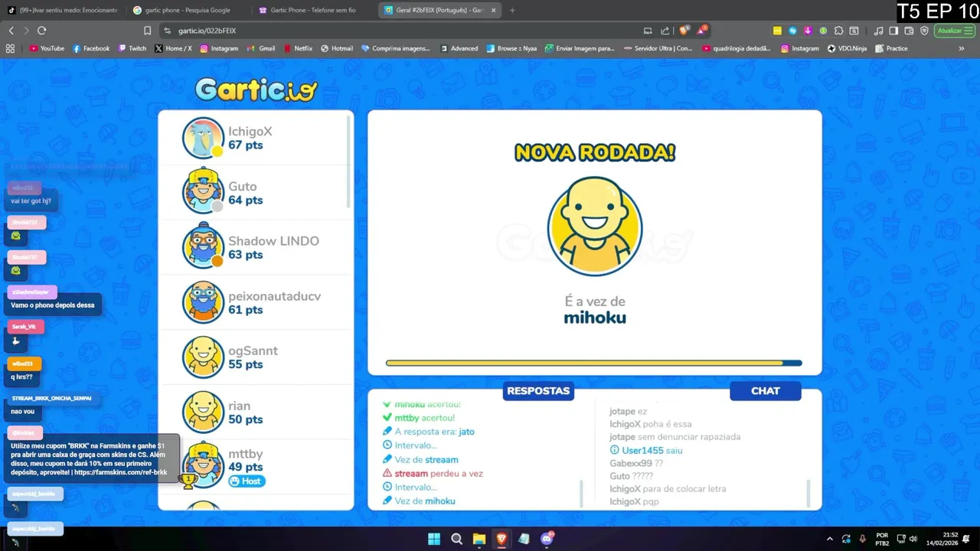Open the Twitch bookmark
This screenshot has width=980, height=551.
tap(132, 48)
